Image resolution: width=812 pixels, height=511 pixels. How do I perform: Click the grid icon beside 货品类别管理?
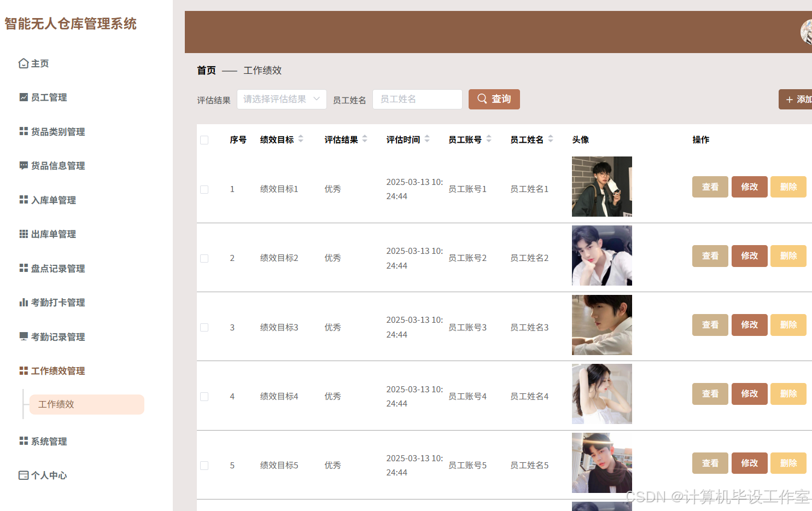tap(24, 131)
